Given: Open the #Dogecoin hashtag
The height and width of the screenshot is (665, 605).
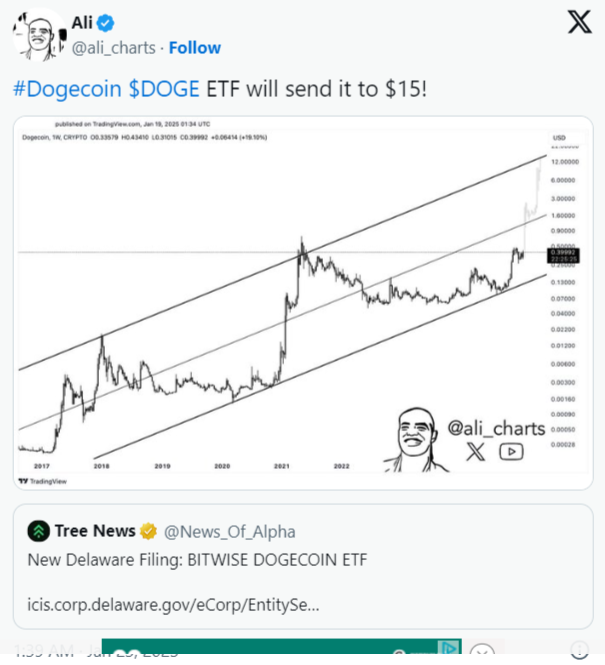Looking at the screenshot, I should [x=68, y=88].
